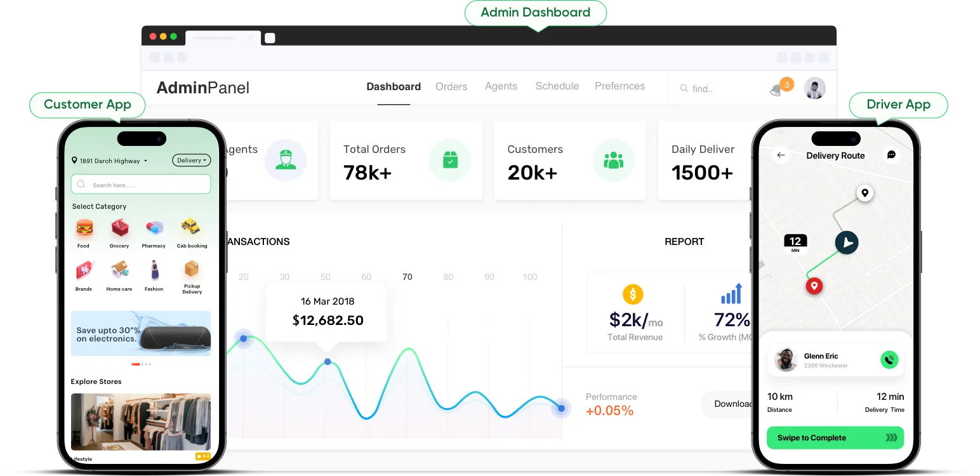The image size is (980, 476).
Task: Click the Search here field in Customer App
Action: pyautogui.click(x=141, y=185)
